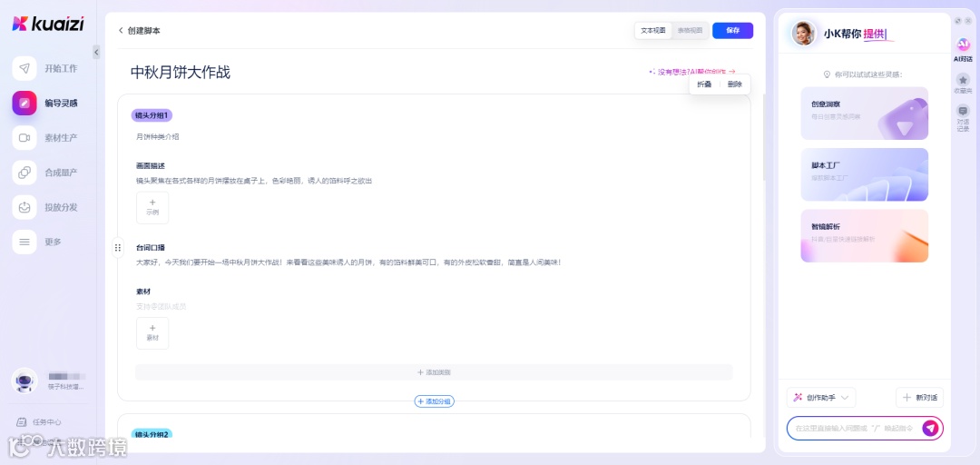Click the 素材 section heading

point(143,292)
